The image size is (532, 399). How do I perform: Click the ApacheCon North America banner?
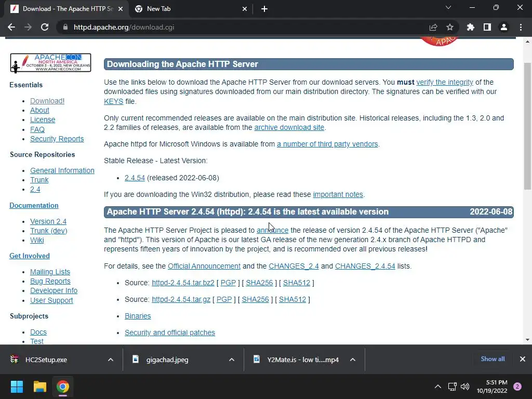click(x=50, y=63)
